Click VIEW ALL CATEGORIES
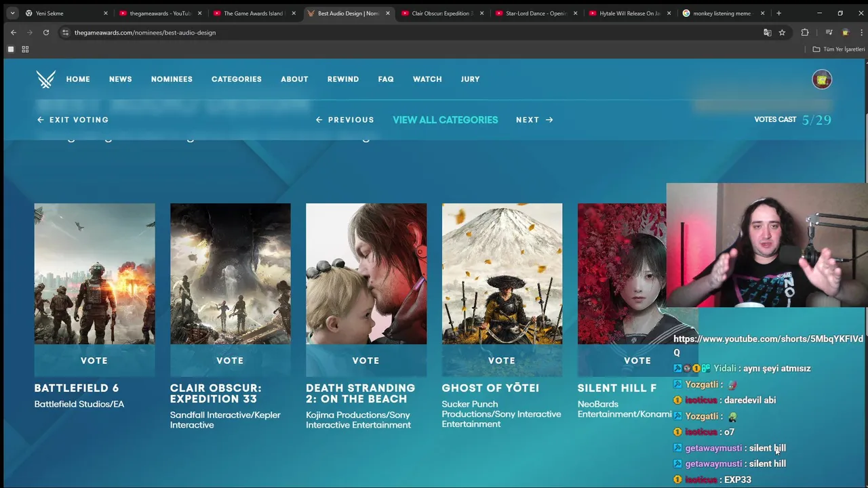The image size is (868, 488). pyautogui.click(x=446, y=120)
